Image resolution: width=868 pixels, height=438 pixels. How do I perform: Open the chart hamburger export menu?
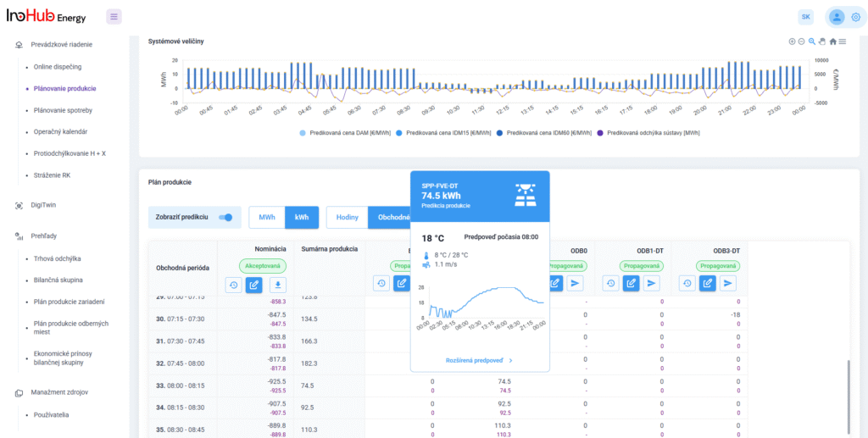[842, 42]
